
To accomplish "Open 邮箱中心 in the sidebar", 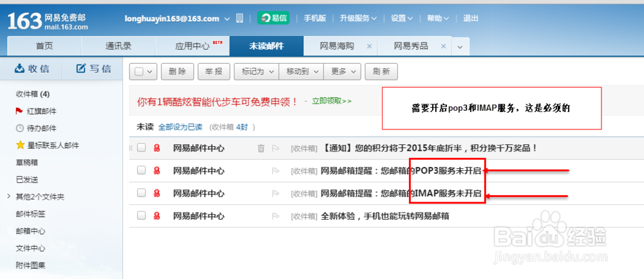I will (x=30, y=231).
